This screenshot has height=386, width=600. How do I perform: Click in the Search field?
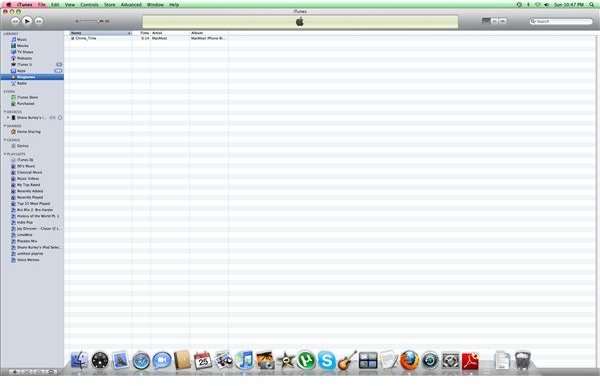click(561, 21)
